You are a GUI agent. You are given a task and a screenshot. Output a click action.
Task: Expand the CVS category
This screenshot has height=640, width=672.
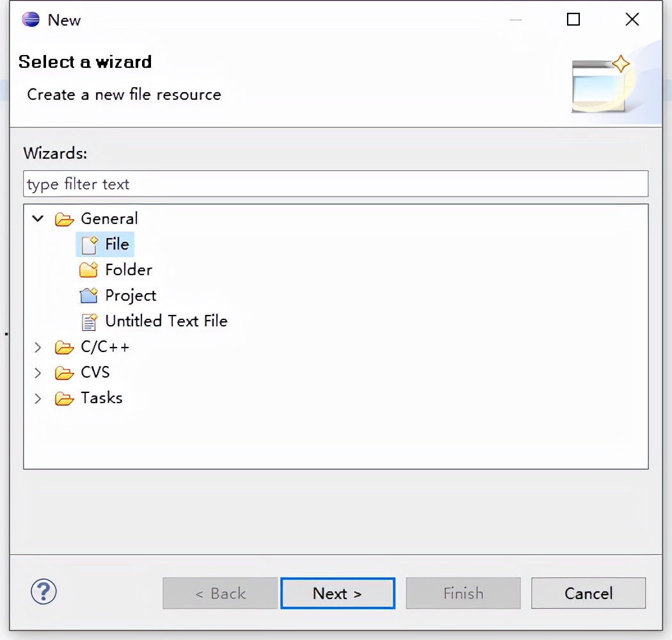pyautogui.click(x=38, y=373)
